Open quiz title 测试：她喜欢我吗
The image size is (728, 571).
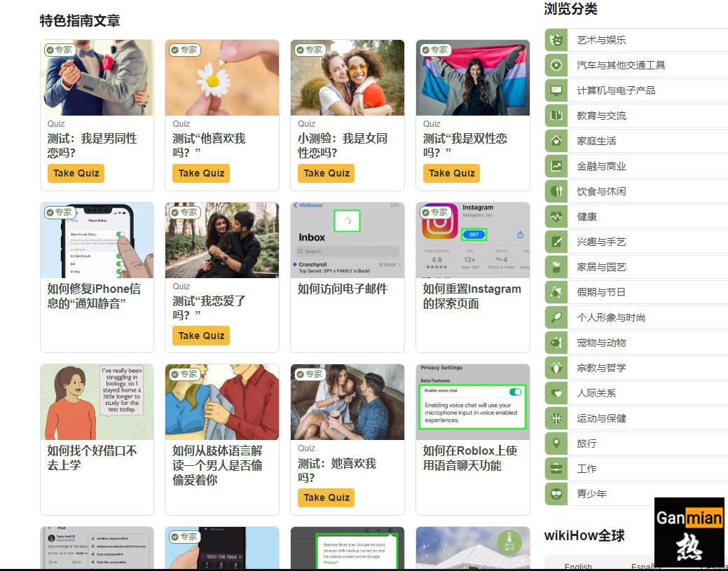coord(336,470)
